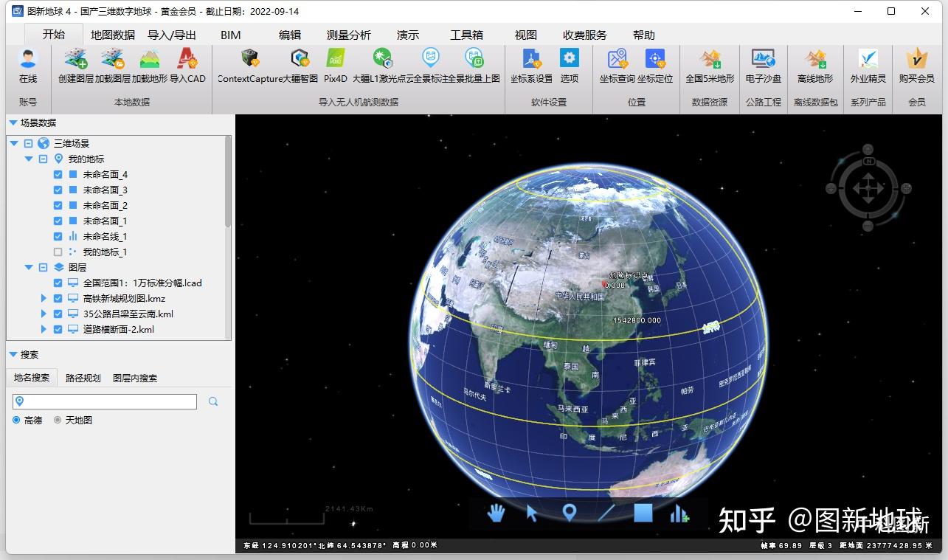Click the search magnifier icon

213,401
